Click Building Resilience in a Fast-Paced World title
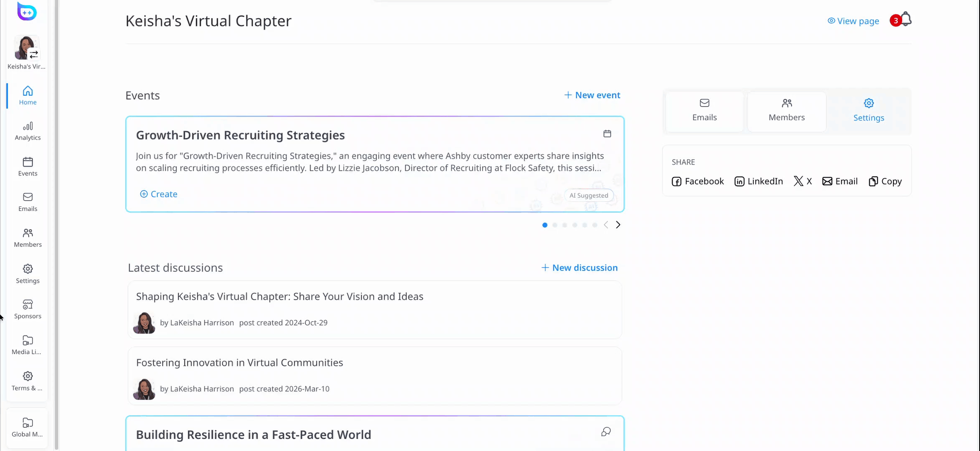 pyautogui.click(x=254, y=435)
